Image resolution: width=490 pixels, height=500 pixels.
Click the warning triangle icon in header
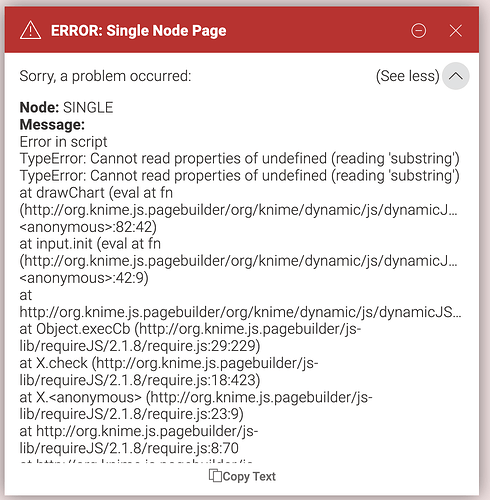click(30, 30)
